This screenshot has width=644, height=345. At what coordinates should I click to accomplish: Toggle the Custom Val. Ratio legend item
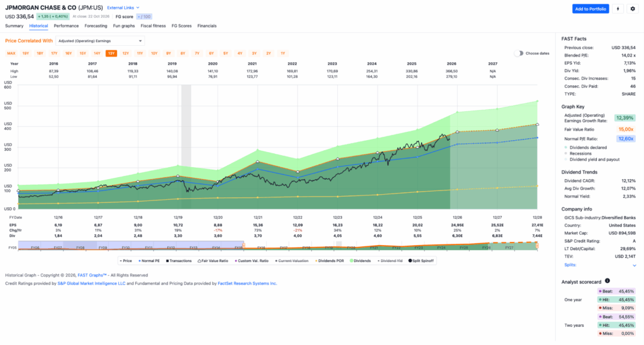pyautogui.click(x=252, y=261)
